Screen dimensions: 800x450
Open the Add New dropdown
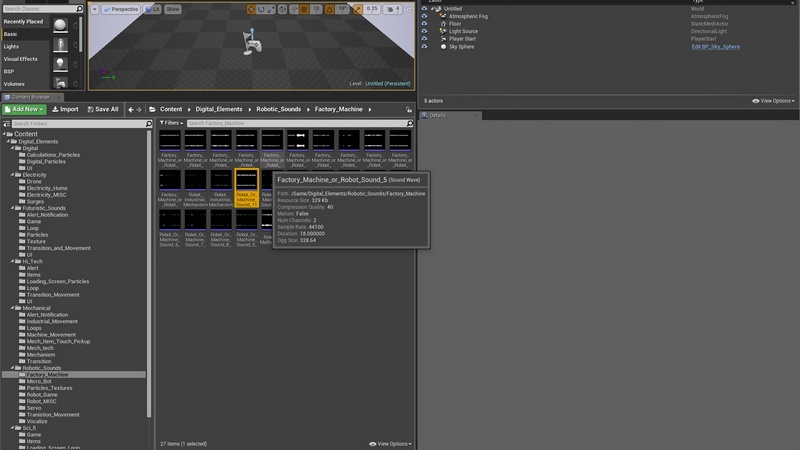pyautogui.click(x=24, y=109)
